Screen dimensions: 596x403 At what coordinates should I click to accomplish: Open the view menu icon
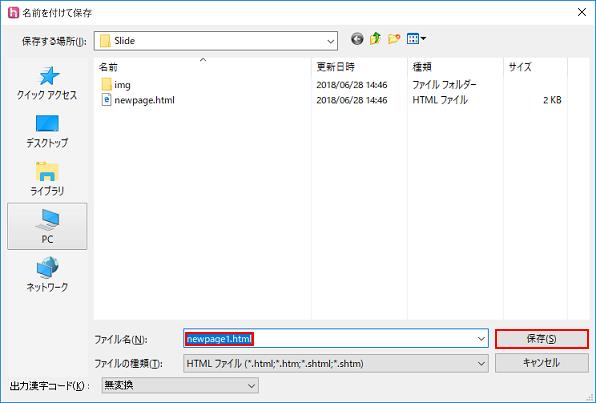(x=416, y=39)
